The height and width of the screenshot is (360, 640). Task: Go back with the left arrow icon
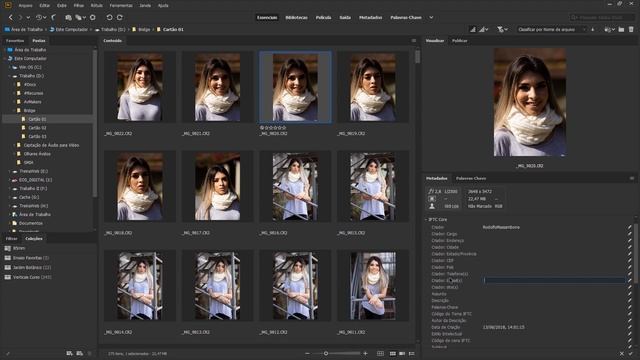(x=11, y=18)
